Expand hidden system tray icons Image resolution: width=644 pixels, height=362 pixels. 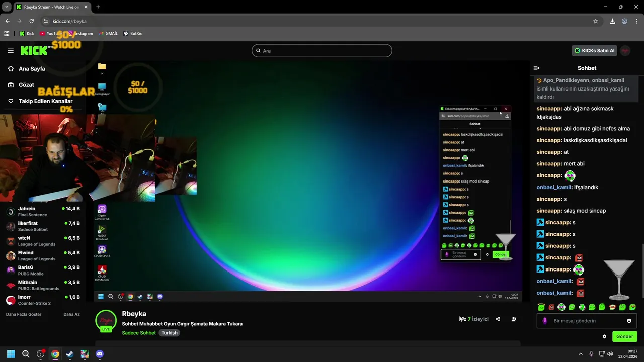(580, 354)
